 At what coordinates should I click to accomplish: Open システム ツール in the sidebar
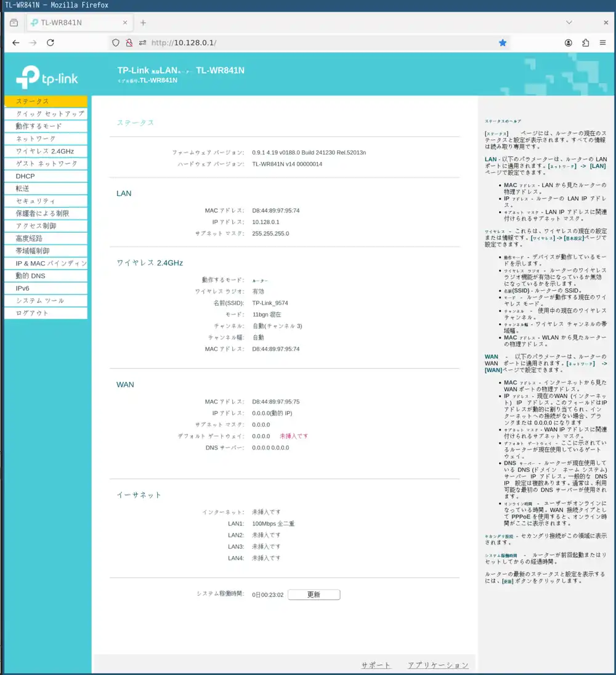(46, 301)
